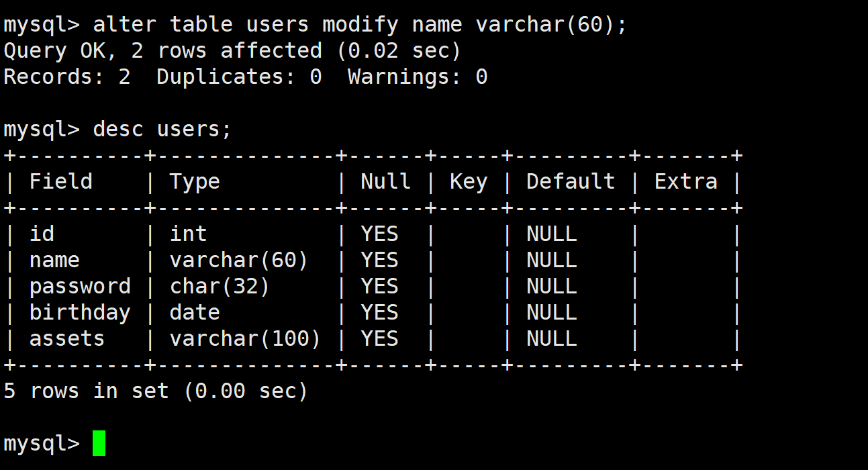868x470 pixels.
Task: Click the 'Key' column header
Action: 469,182
